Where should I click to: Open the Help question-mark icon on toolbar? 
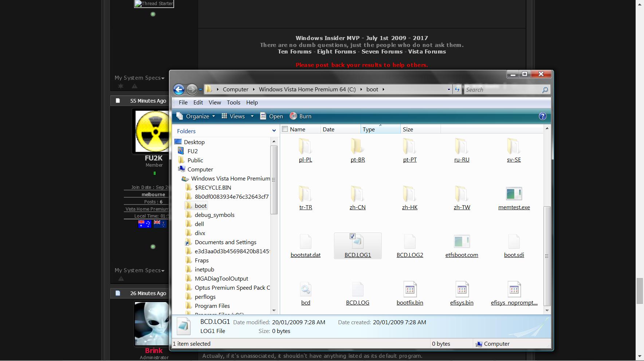542,116
